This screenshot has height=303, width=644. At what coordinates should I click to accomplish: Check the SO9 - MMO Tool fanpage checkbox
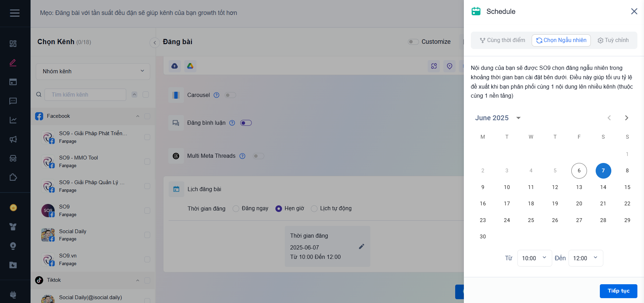click(147, 162)
